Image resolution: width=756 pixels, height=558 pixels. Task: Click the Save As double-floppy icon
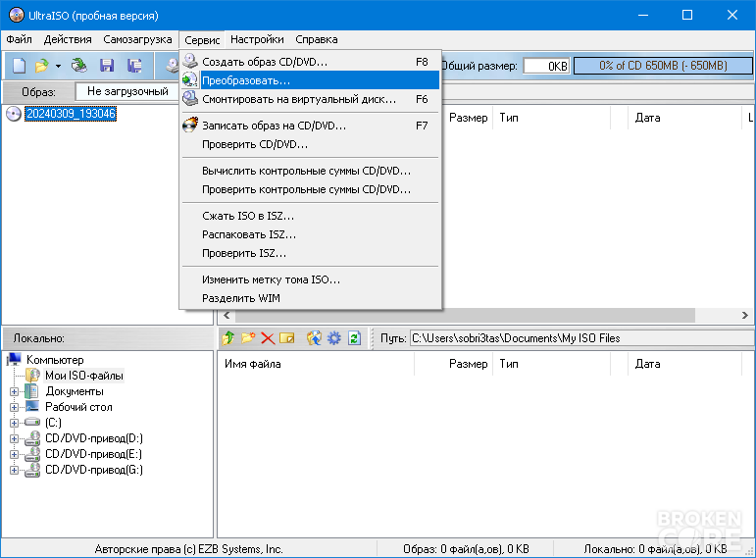134,66
